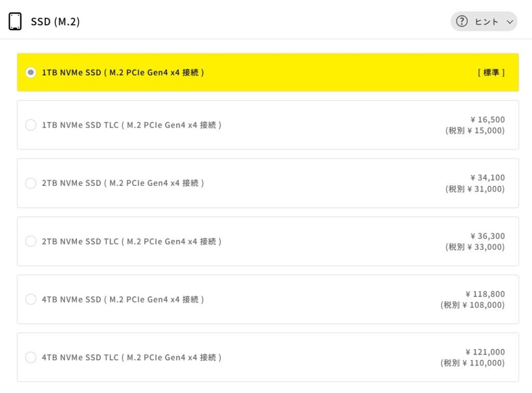This screenshot has height=393, width=532.
Task: Choose 2TB NVMe SSD radio button
Action: [x=31, y=183]
